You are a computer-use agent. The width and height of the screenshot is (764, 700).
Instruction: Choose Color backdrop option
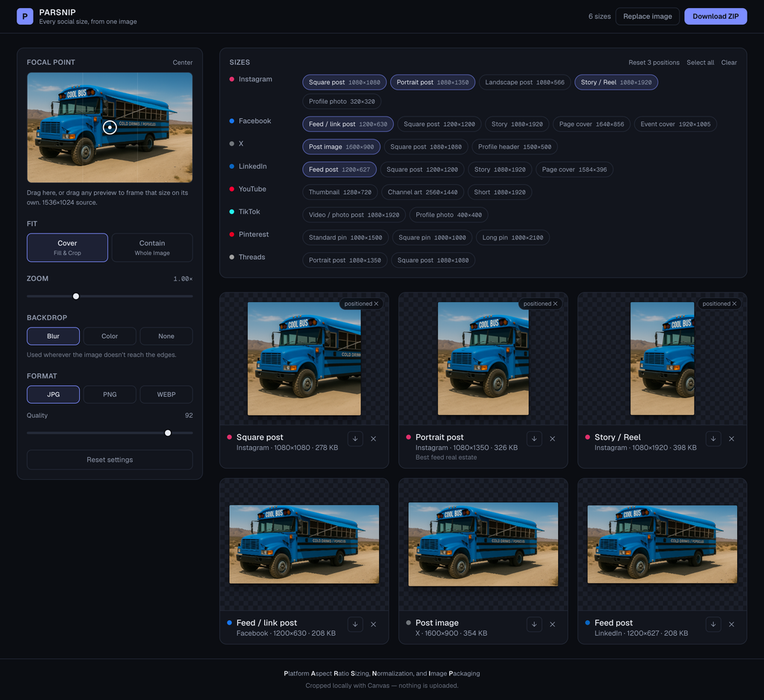(x=110, y=337)
